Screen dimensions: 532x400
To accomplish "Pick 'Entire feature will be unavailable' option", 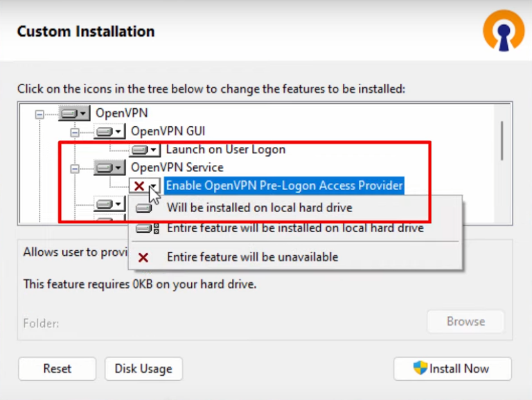I will click(252, 256).
